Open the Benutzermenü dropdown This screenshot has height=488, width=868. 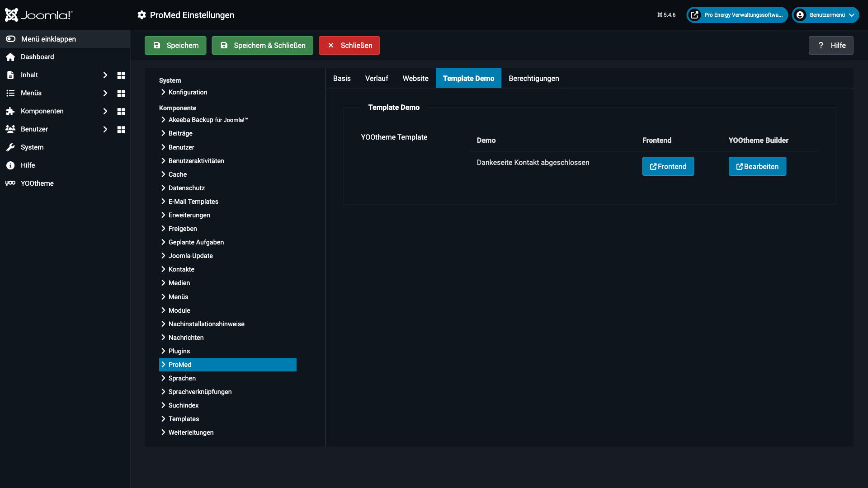(826, 15)
